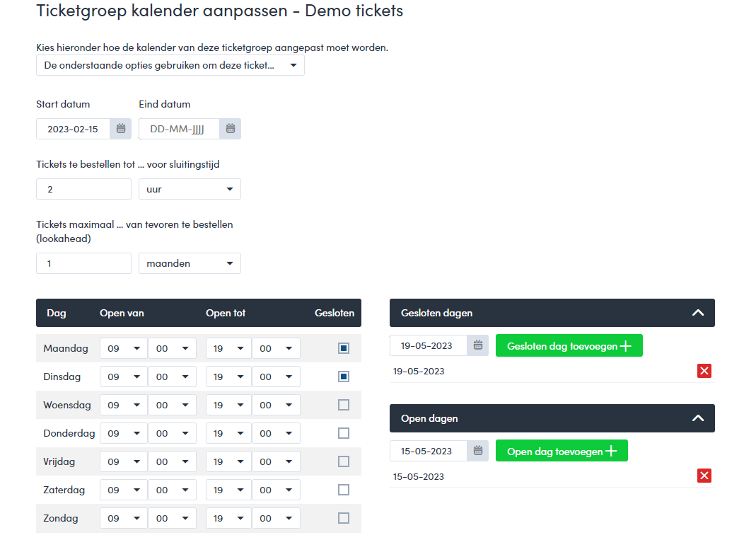Open the 'maanden' lookahead unit dropdown
The image size is (756, 540).
click(x=190, y=263)
